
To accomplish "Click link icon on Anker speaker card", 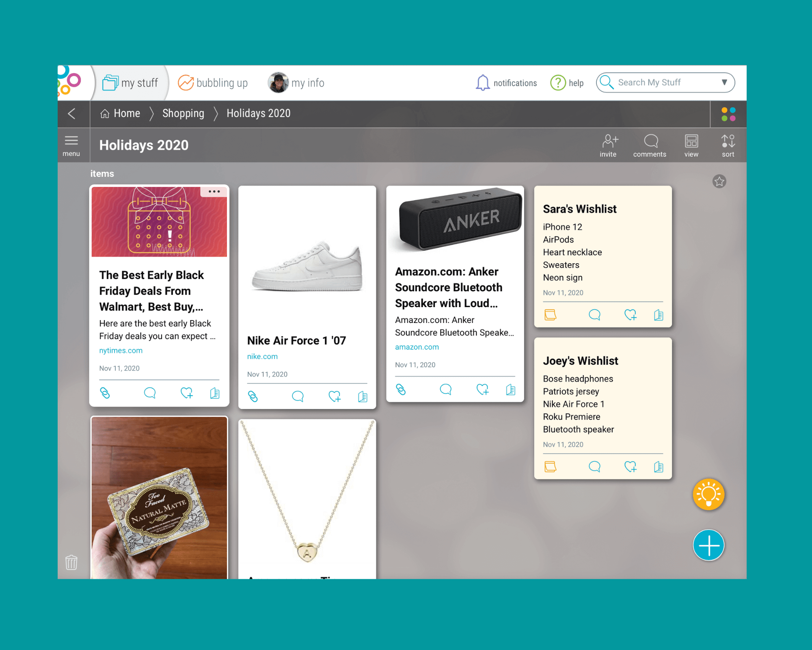I will coord(400,390).
